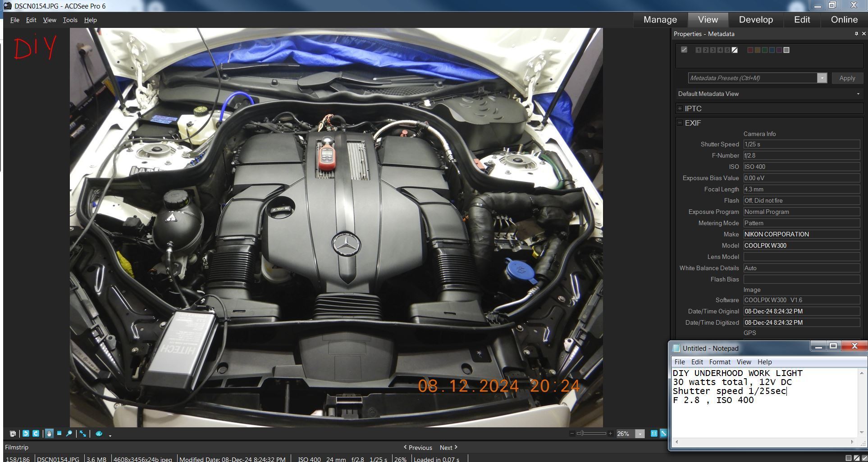Click the rotate right icon in bottom toolbar

36,434
